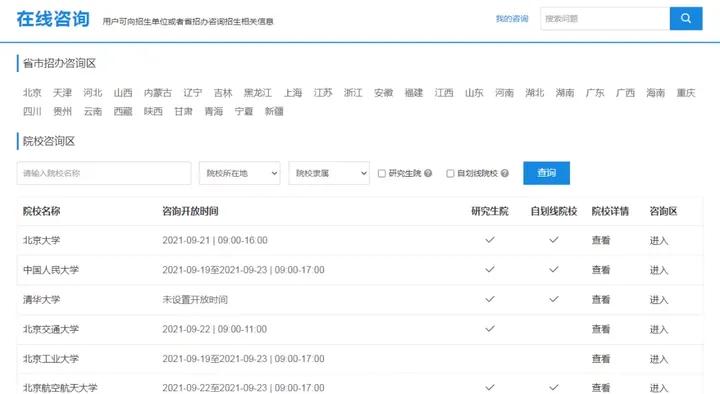
Task: Focus the 请输入院校名称 input field
Action: 104,173
